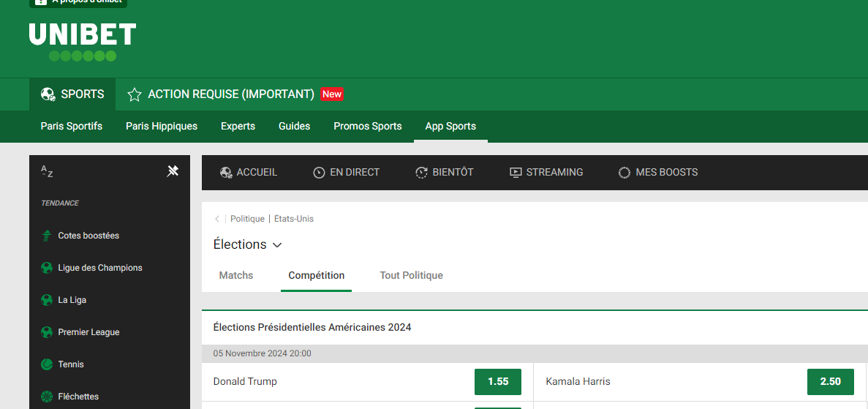Select Kamala Harris odds 2.50
The image size is (868, 409).
coord(831,382)
